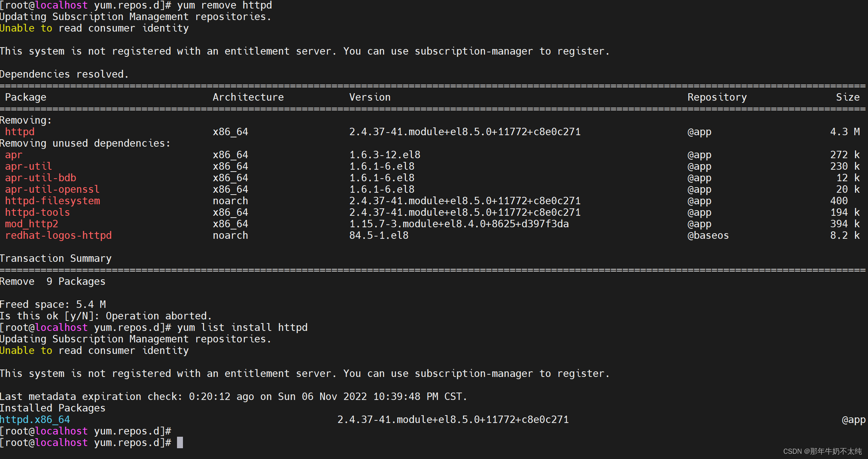Click the Size column header

(843, 97)
